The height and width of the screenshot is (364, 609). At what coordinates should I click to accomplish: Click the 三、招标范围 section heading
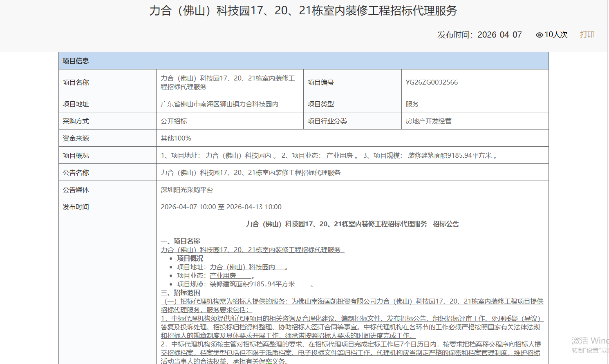coord(180,293)
